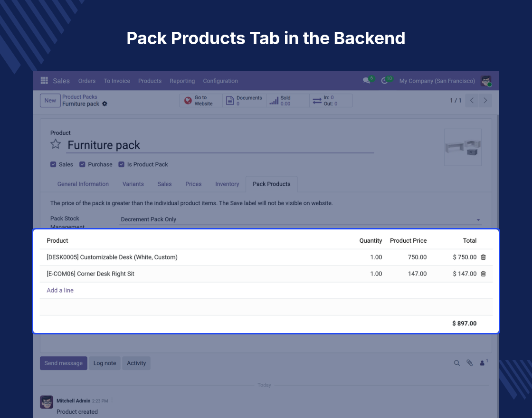Go to previous record arrow
532x418 pixels.
(472, 100)
